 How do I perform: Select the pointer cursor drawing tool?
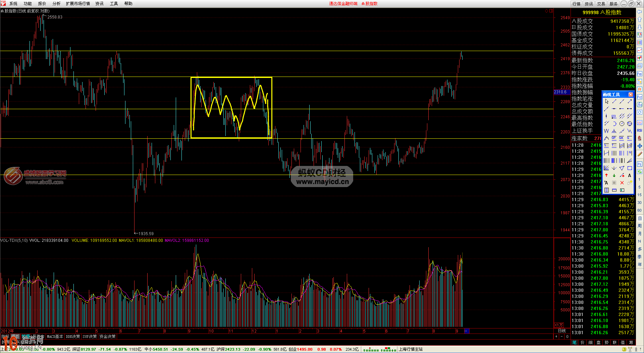(606, 101)
